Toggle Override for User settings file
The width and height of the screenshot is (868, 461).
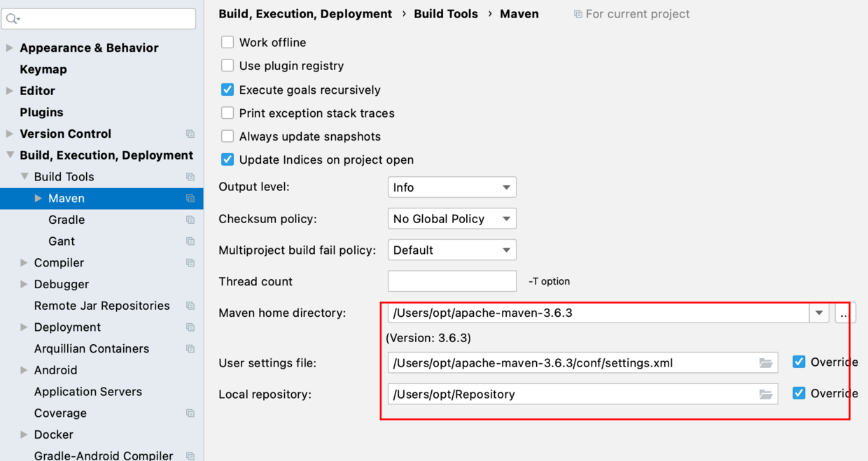click(799, 362)
